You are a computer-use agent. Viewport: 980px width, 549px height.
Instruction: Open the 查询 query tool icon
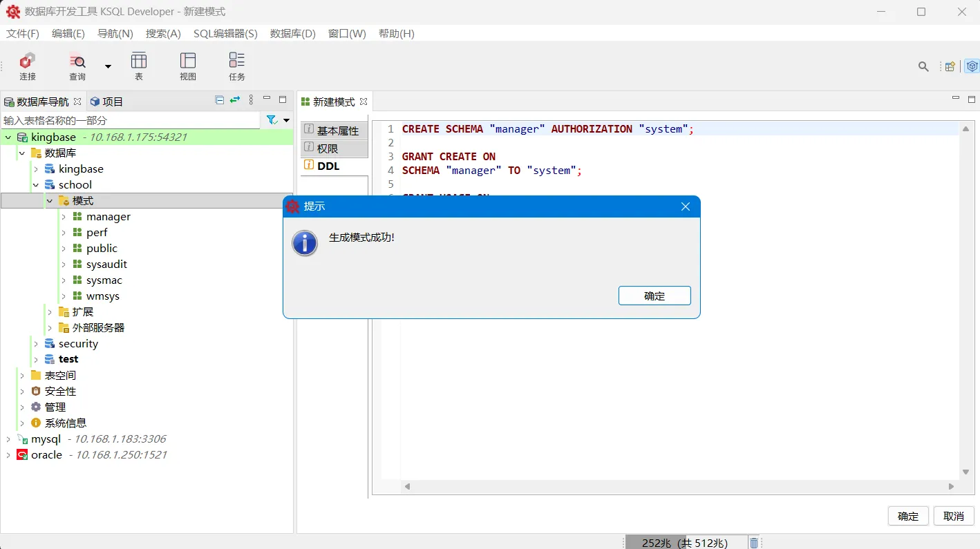tap(77, 66)
